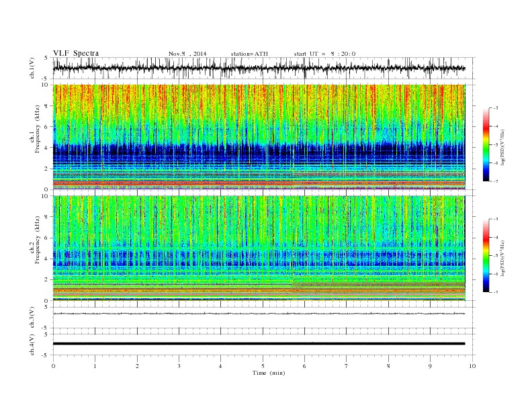This screenshot has height=411, width=532.
Task: Click time axis tick label '7'
Action: click(x=347, y=366)
